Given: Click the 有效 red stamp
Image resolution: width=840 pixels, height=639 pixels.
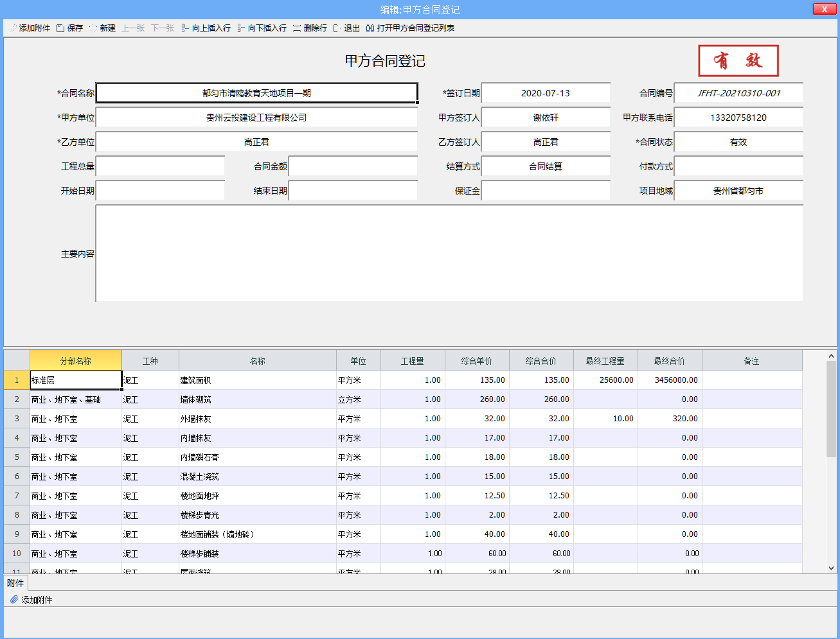Looking at the screenshot, I should [x=738, y=61].
